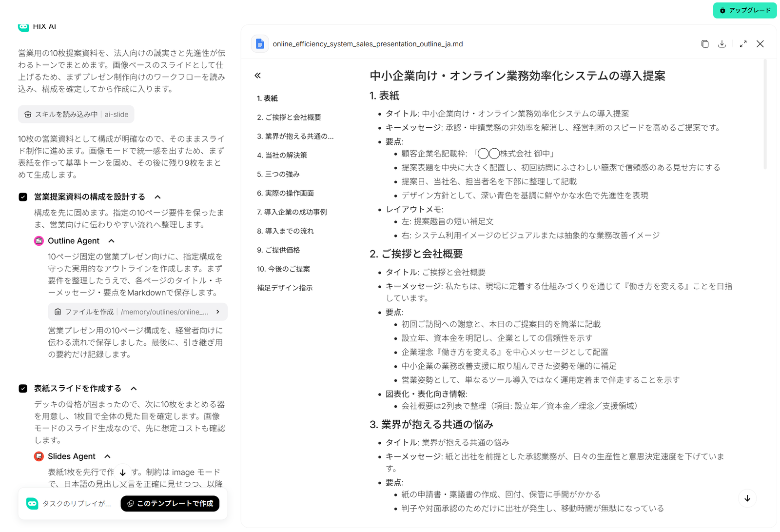
Task: Open the ファイルを作成 file entry chevron
Action: (218, 312)
